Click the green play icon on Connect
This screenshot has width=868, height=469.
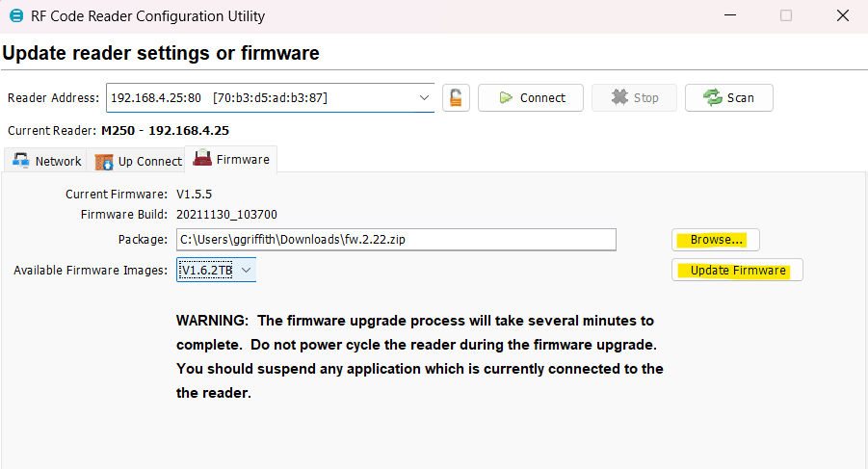506,97
